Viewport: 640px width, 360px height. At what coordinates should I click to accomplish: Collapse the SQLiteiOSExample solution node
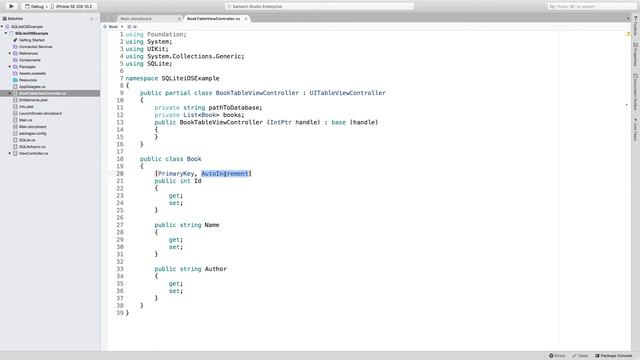click(x=2, y=27)
